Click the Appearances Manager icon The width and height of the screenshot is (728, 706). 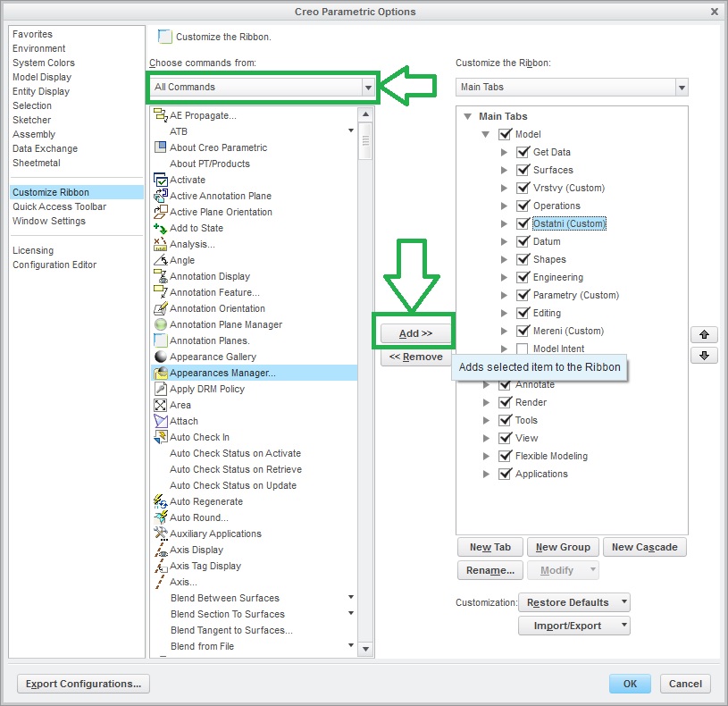pyautogui.click(x=161, y=373)
